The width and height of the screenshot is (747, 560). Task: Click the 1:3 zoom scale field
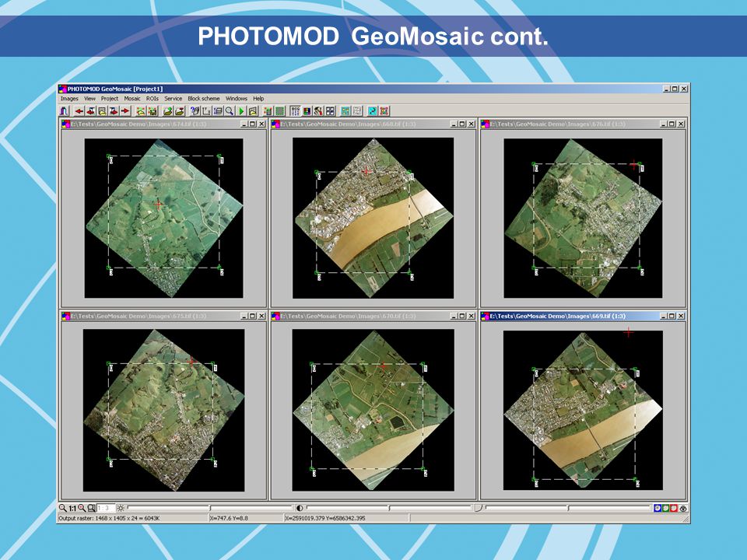106,508
